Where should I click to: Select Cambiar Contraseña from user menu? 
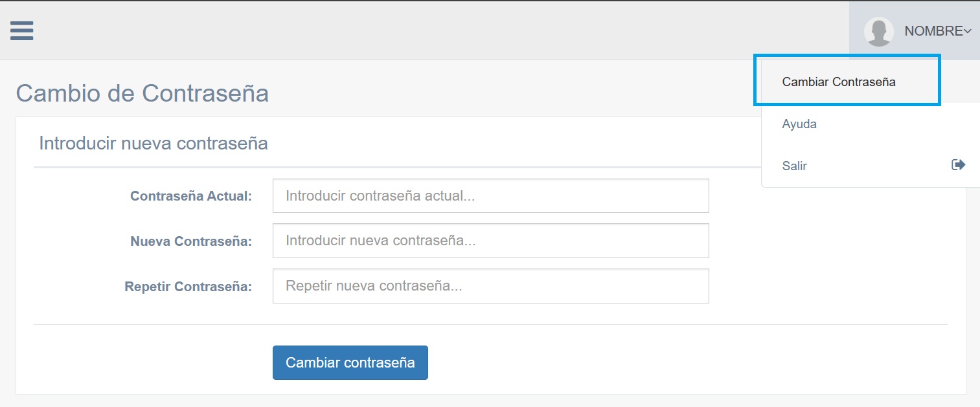(839, 82)
